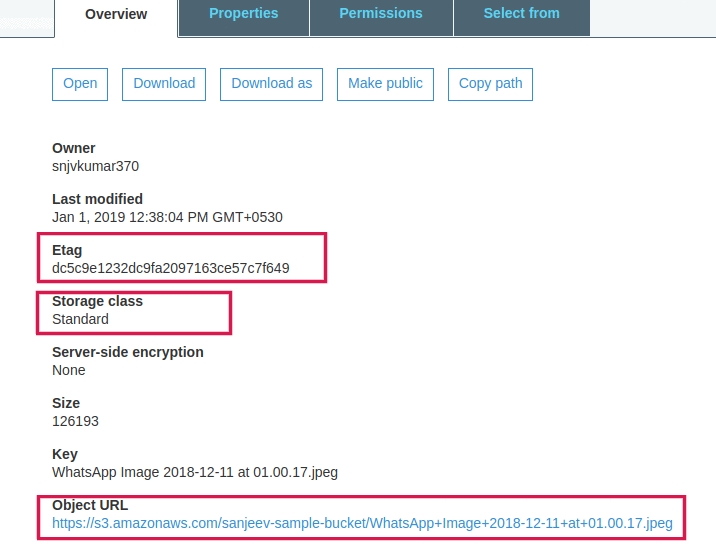Switch to the Overview tab
The image size is (716, 544).
point(116,15)
